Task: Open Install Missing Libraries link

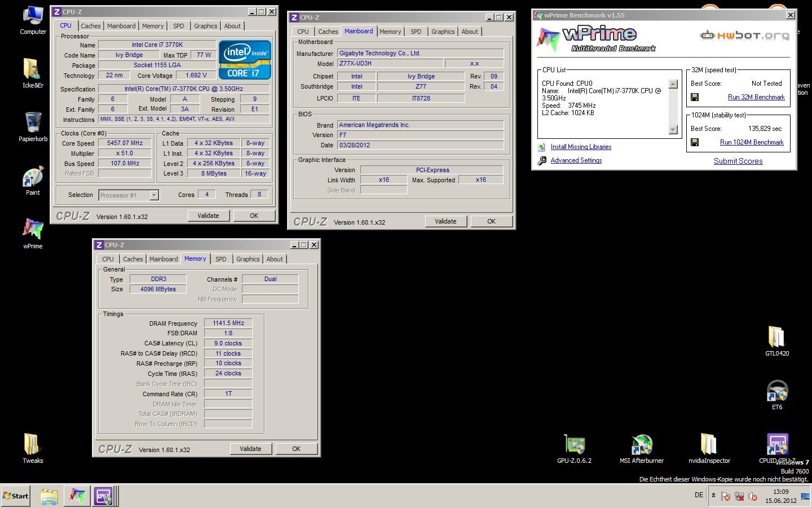Action: coord(581,147)
